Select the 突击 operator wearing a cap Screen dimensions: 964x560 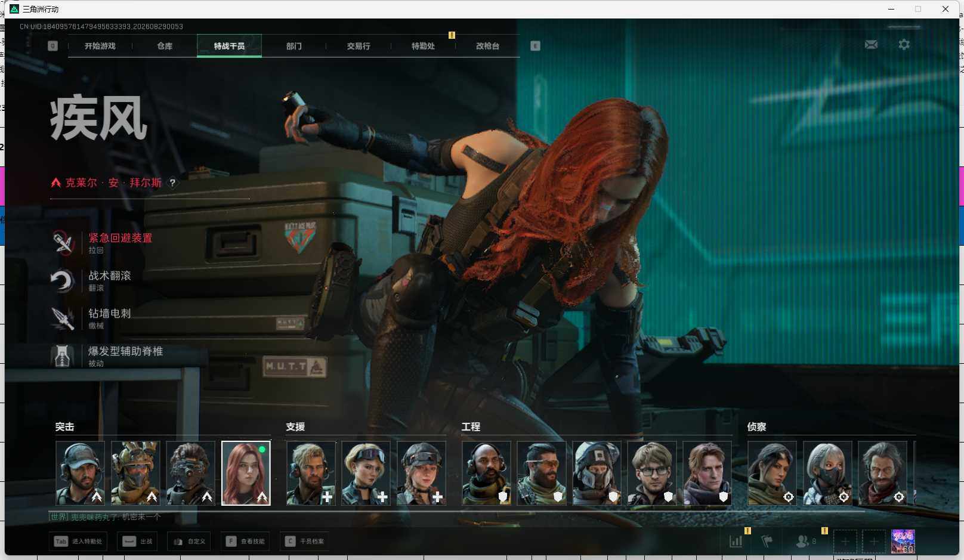tap(80, 473)
